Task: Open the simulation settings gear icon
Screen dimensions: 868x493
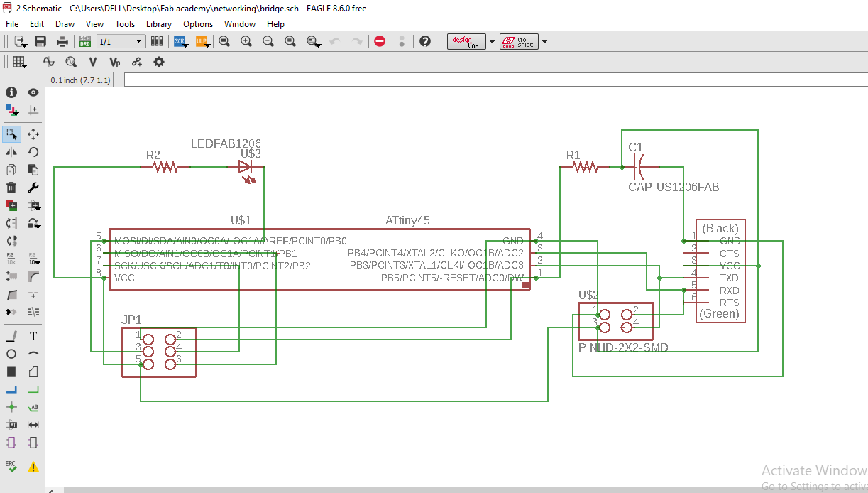Action: pyautogui.click(x=159, y=62)
